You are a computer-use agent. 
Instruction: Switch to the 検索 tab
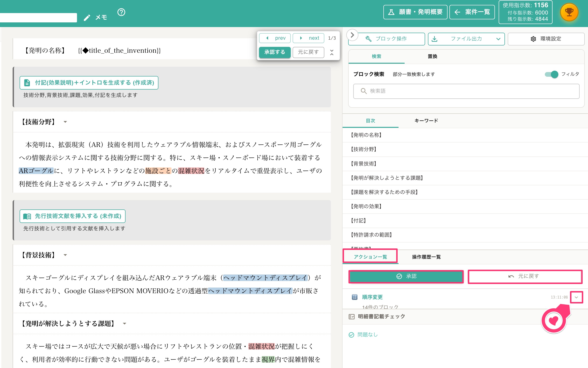(x=376, y=56)
